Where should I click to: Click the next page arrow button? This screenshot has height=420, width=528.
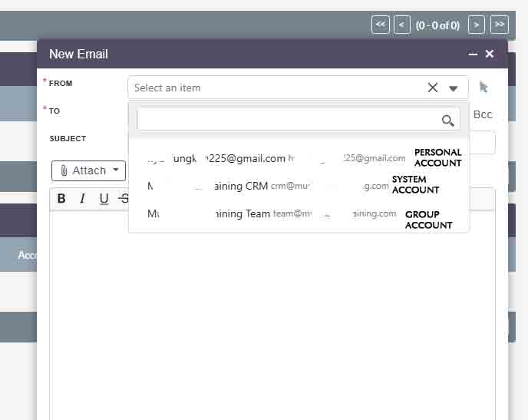477,25
